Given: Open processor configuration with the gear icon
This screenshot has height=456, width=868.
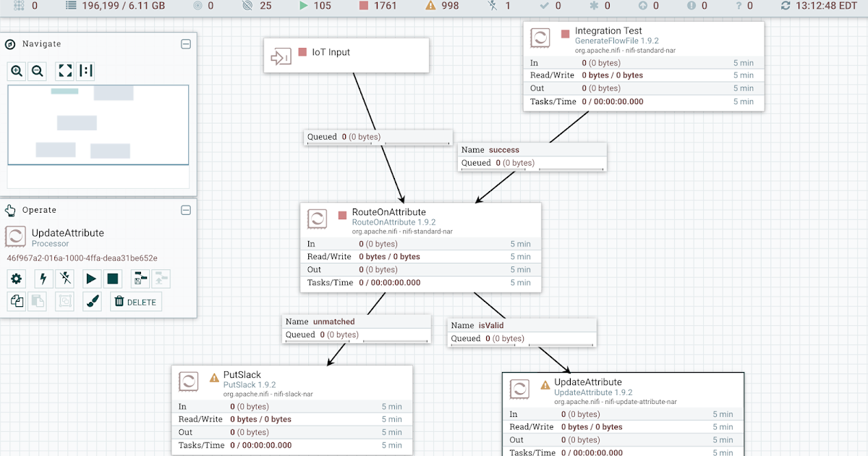Looking at the screenshot, I should (16, 279).
